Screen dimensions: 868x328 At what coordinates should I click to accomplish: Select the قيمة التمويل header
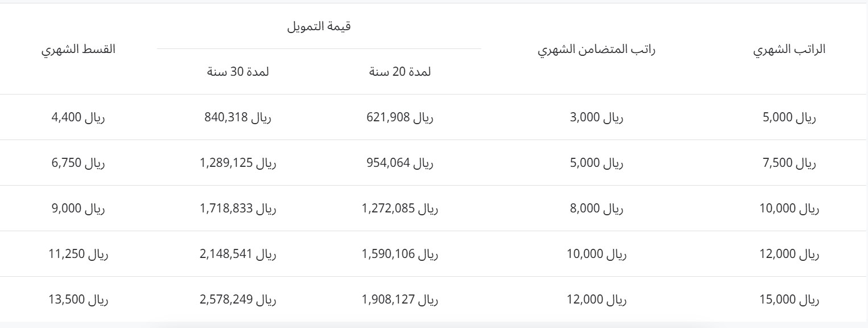[319, 26]
